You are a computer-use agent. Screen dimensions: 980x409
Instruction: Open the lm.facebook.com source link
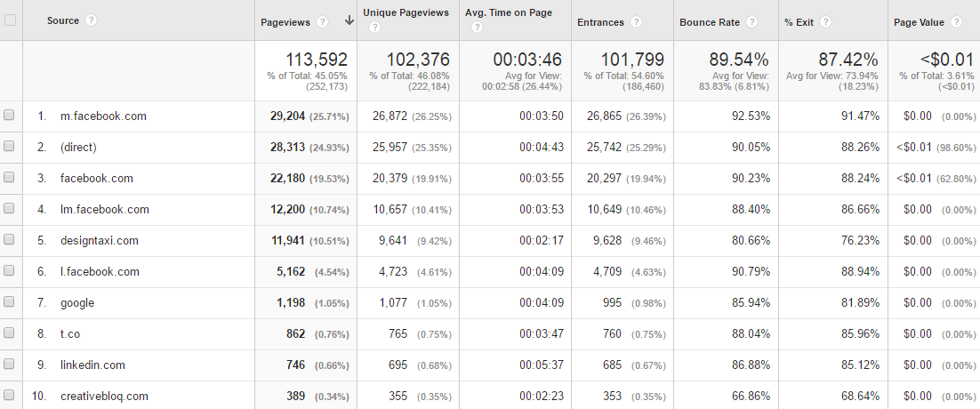coord(105,210)
